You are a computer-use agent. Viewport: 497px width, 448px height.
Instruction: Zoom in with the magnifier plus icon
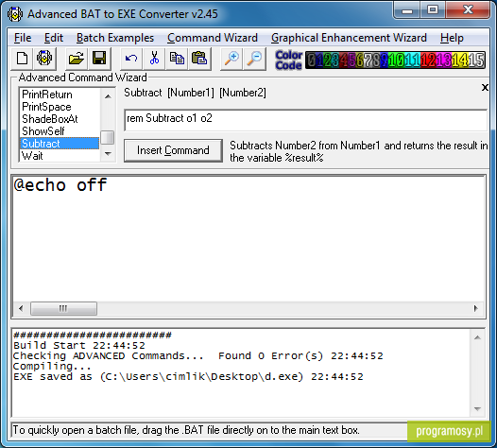coord(231,59)
